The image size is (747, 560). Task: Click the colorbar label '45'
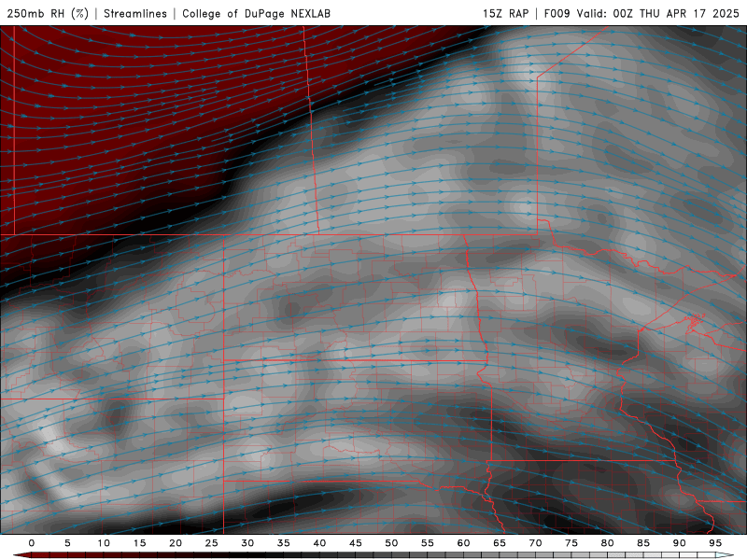pos(356,543)
